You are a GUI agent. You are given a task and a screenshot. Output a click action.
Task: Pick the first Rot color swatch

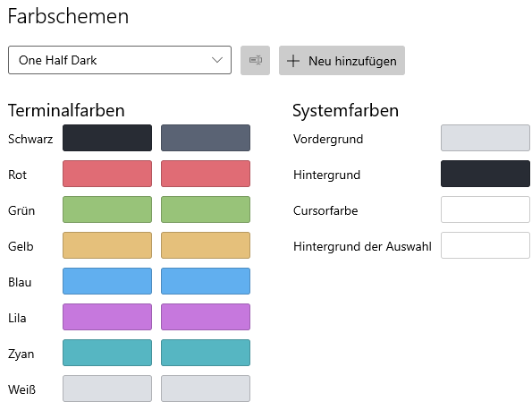point(107,174)
